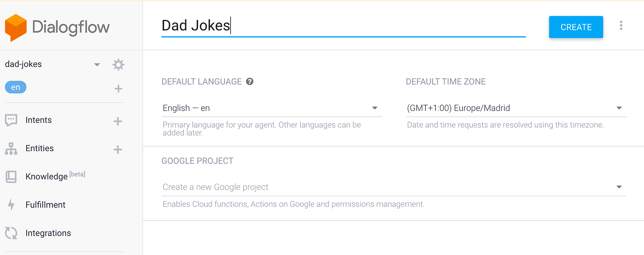
Task: Click the Entities hierarchy icon
Action: tap(11, 149)
